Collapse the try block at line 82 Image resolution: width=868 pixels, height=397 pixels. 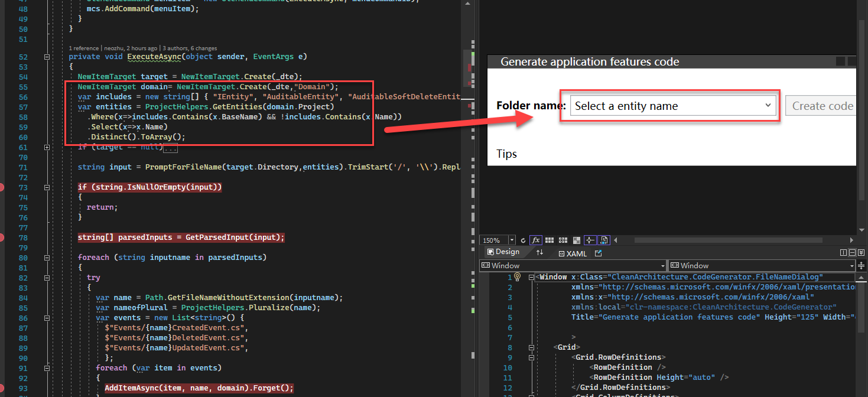[x=46, y=278]
